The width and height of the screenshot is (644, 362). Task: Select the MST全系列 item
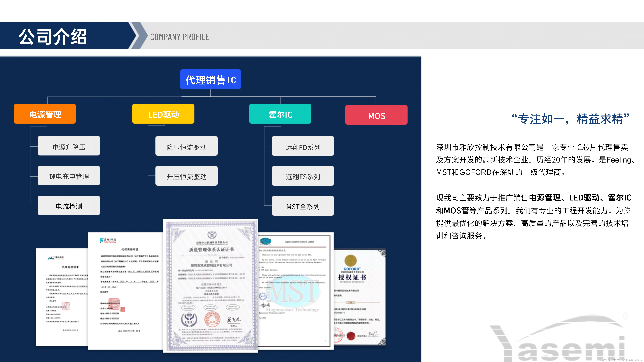coord(303,206)
